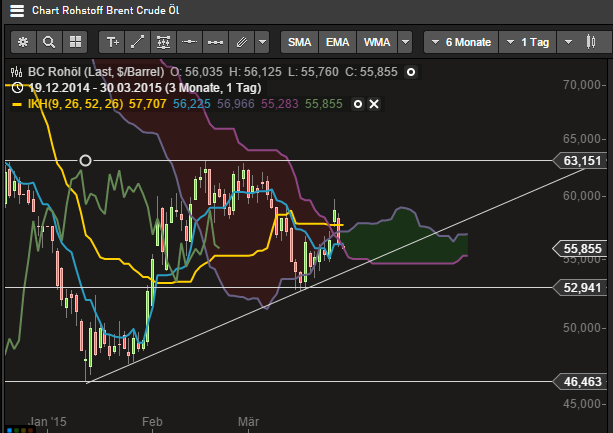Toggle the candlestick chart type icon
The height and width of the screenshot is (433, 613).
[568, 43]
